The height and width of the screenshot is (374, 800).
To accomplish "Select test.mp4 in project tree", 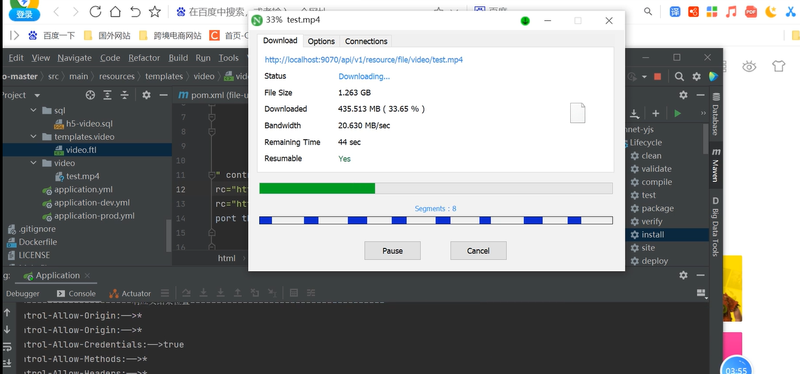I will (77, 177).
